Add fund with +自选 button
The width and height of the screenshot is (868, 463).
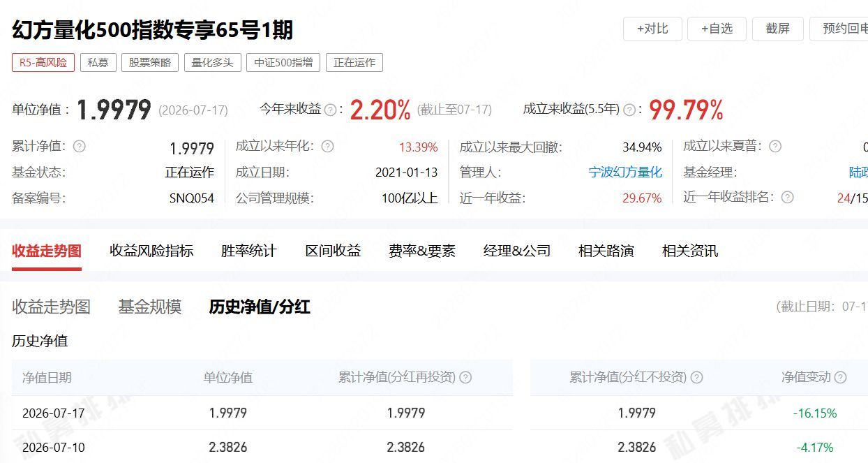717,29
